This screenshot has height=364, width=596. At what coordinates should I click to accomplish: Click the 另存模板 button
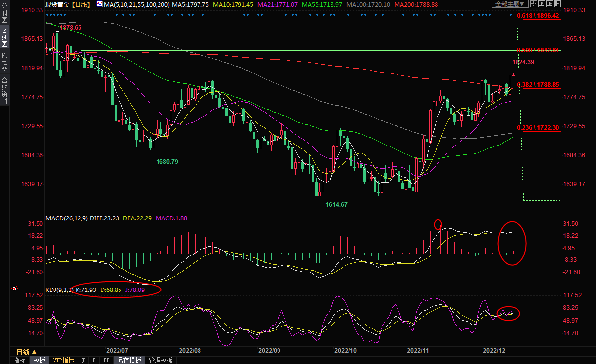(x=129, y=361)
